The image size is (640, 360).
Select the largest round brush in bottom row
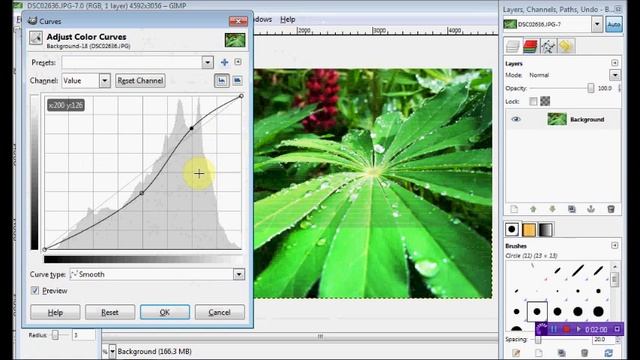(x=598, y=311)
